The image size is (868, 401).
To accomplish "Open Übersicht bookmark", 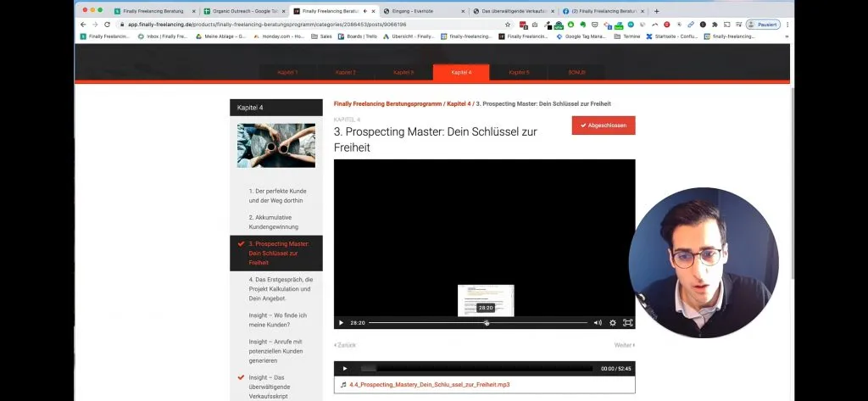I will (409, 36).
